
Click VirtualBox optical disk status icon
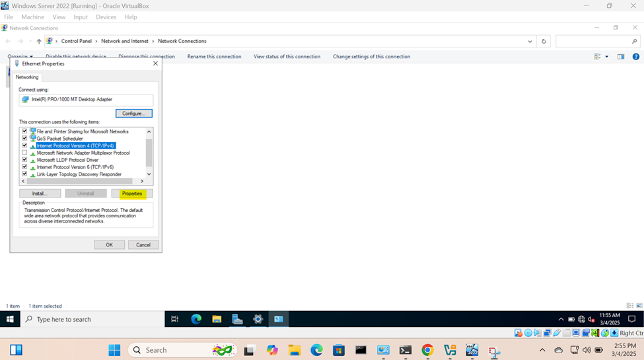[528, 333]
